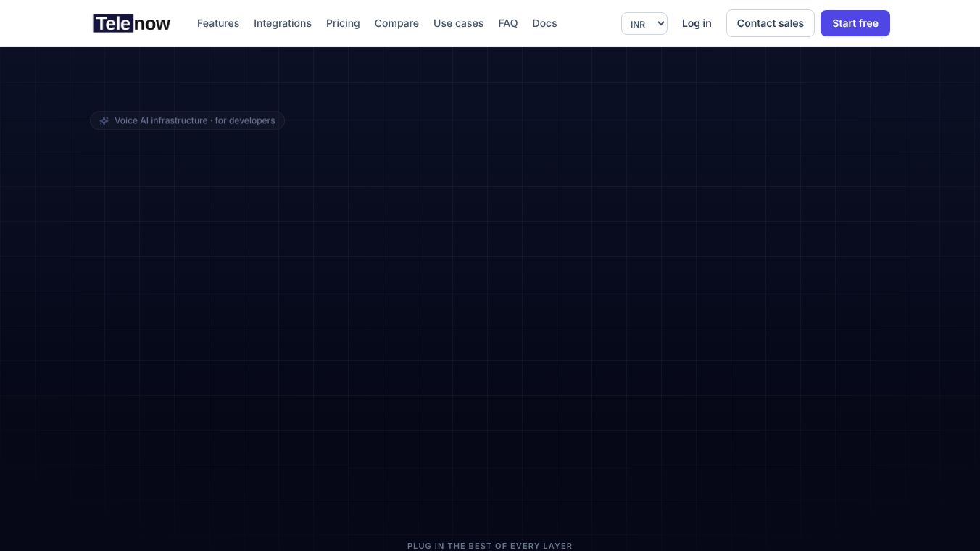Click the Log in link
The image size is (980, 551).
coord(697,23)
